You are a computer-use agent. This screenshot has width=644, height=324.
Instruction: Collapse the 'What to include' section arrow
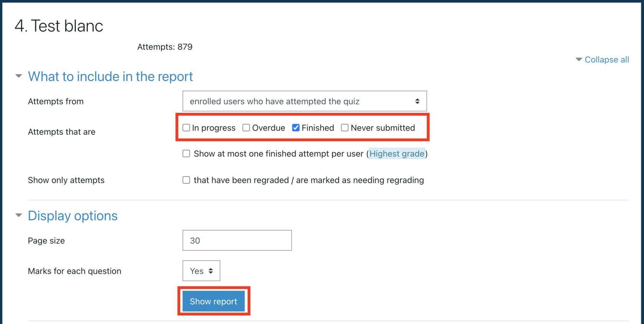18,76
